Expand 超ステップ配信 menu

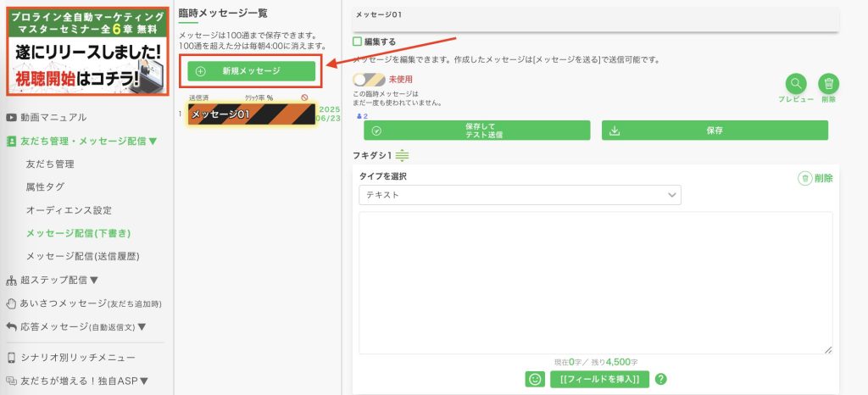[59, 280]
